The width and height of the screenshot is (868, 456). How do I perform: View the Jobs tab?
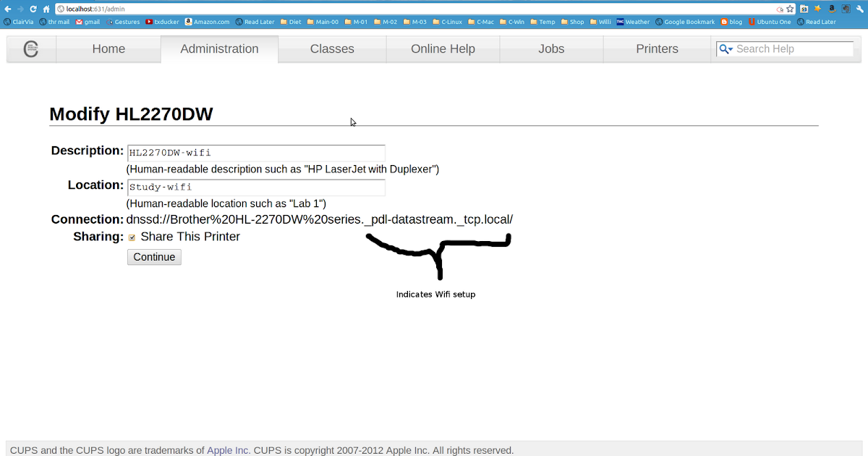tap(551, 49)
